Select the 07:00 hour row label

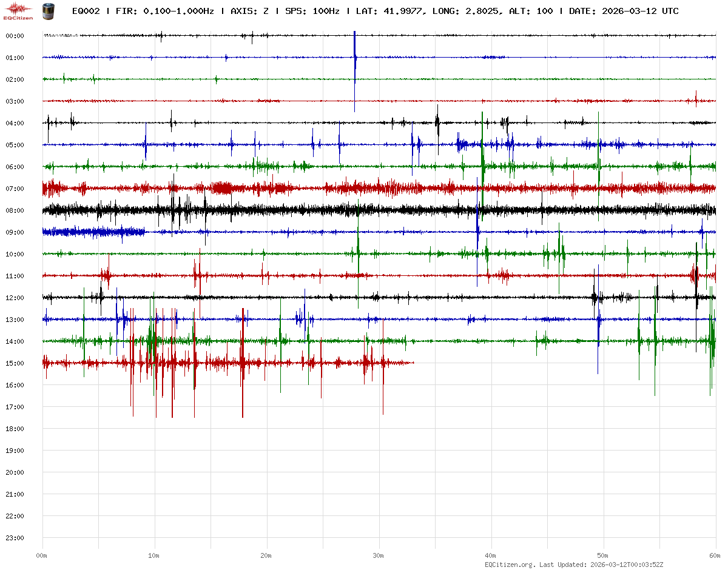click(15, 189)
